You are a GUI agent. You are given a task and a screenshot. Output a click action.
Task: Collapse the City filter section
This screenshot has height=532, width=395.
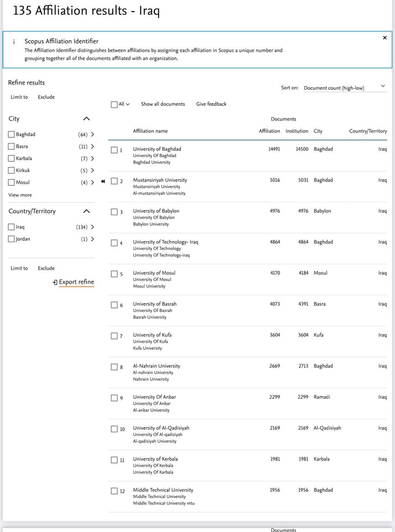point(86,119)
